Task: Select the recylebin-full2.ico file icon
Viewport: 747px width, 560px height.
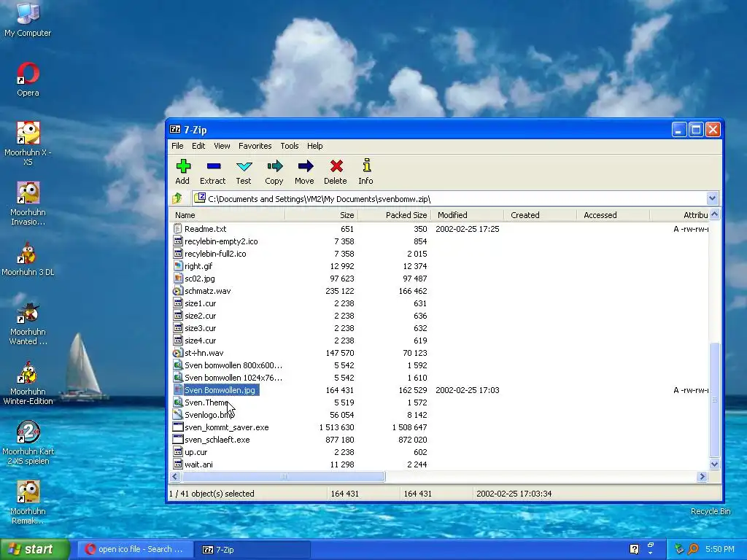Action: 178,254
